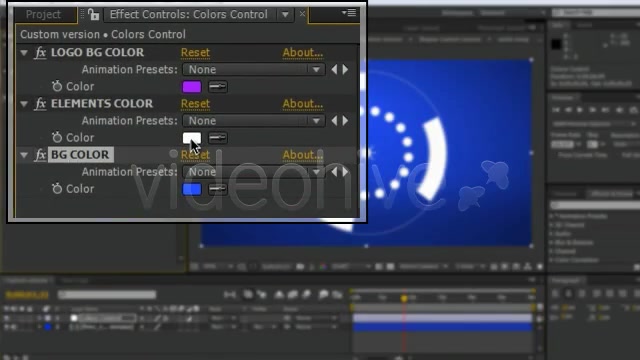The image size is (640, 360).
Task: Toggle the ELEMENTS COLOR fx icon
Action: tap(40, 104)
